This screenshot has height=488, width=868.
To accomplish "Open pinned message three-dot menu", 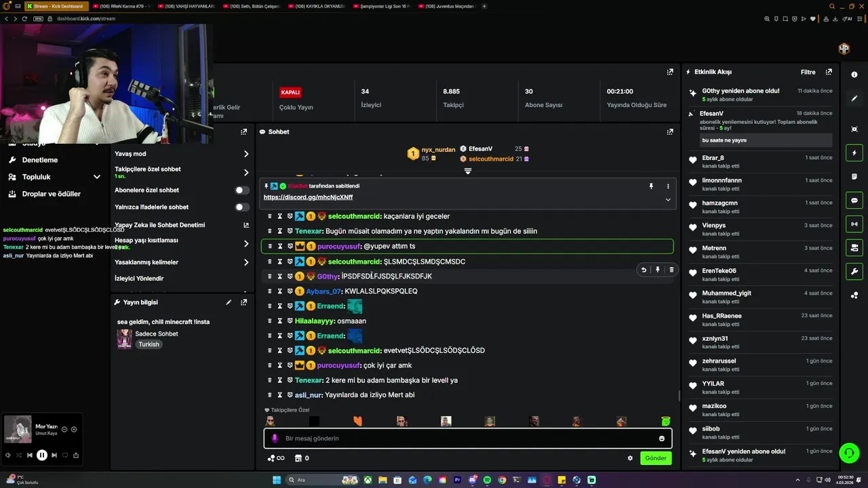I will (668, 186).
